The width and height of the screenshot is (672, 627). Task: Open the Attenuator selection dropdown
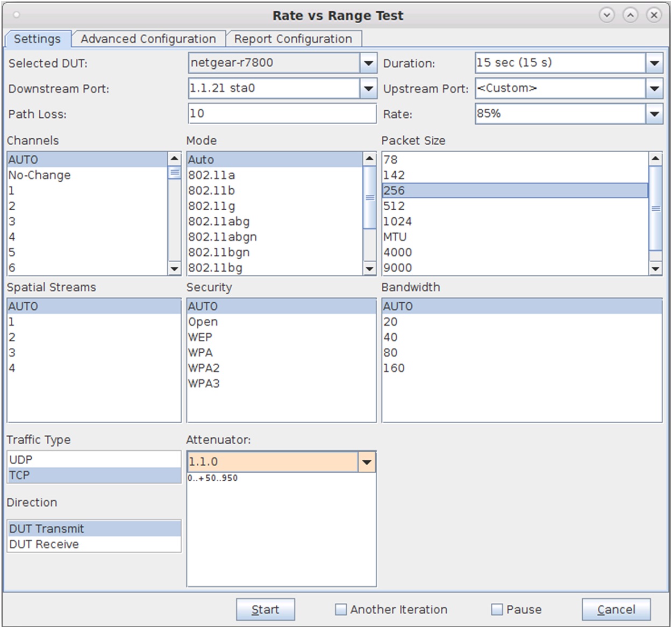[x=367, y=461]
